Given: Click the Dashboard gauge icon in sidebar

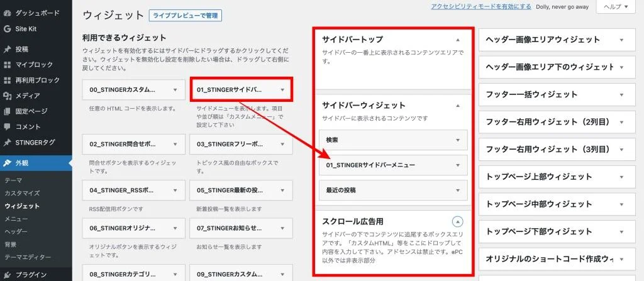Looking at the screenshot, I should (x=7, y=13).
